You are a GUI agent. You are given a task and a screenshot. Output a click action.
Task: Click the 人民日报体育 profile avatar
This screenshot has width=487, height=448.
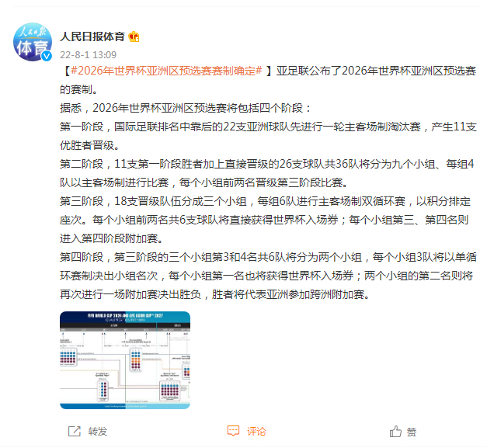pyautogui.click(x=33, y=42)
